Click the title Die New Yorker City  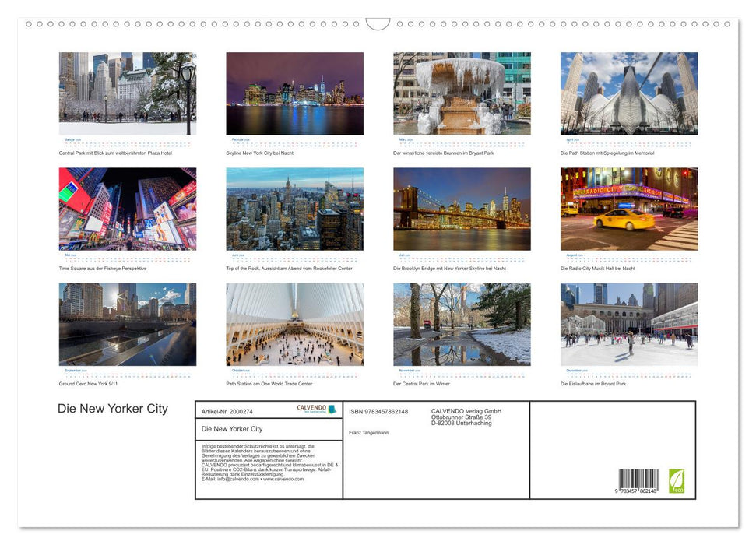(111, 409)
